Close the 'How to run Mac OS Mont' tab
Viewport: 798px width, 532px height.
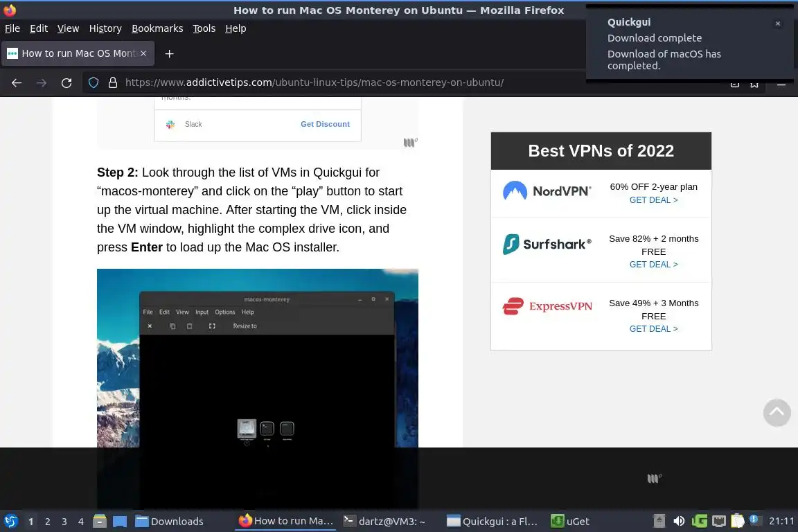click(143, 53)
